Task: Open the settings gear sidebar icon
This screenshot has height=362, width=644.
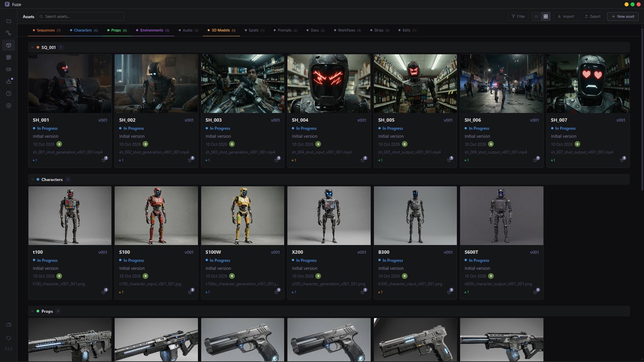Action: coord(8,105)
